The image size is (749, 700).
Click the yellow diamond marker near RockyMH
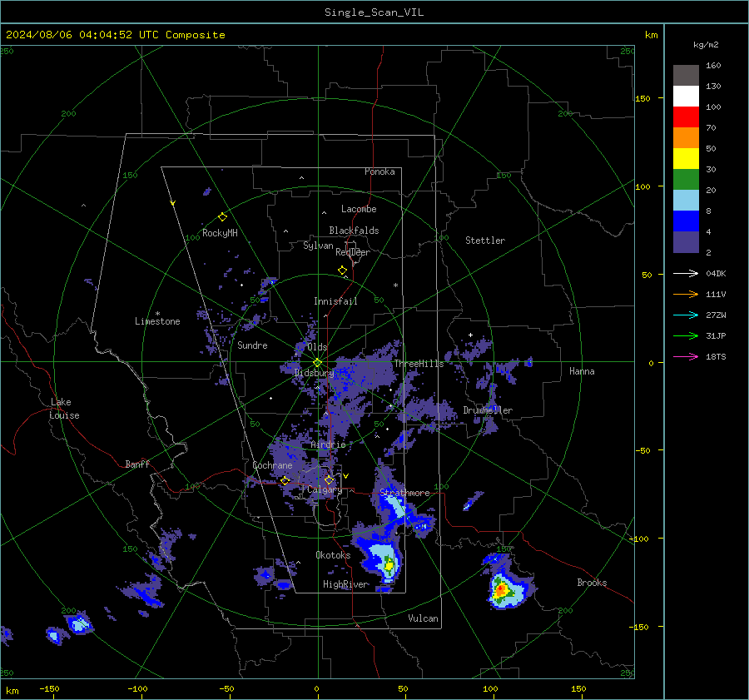pos(222,217)
